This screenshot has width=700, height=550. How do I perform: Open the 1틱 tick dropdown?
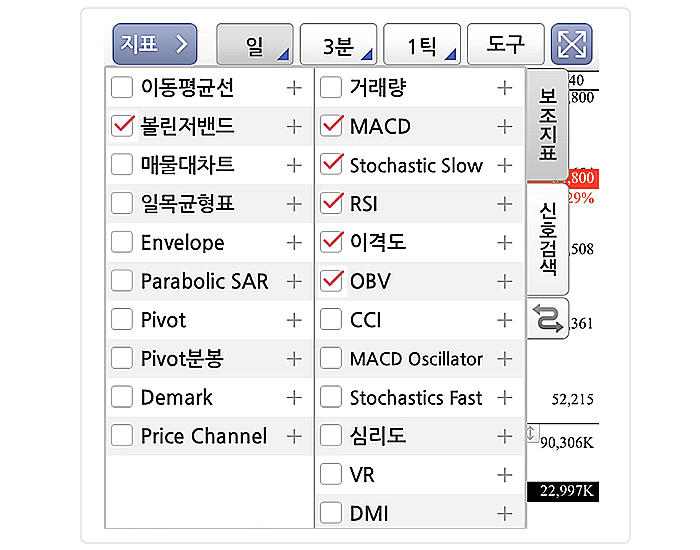pos(421,46)
